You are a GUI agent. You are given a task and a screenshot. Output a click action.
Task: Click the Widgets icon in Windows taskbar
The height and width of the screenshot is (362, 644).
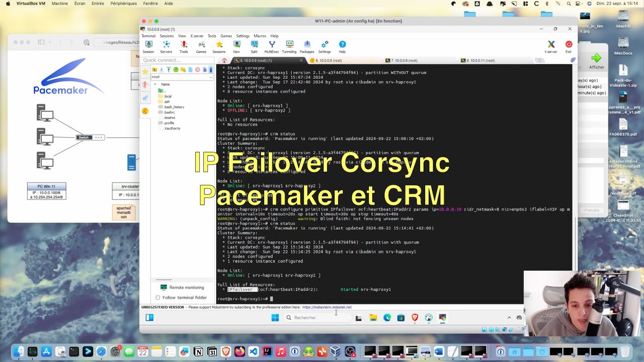pos(149,317)
